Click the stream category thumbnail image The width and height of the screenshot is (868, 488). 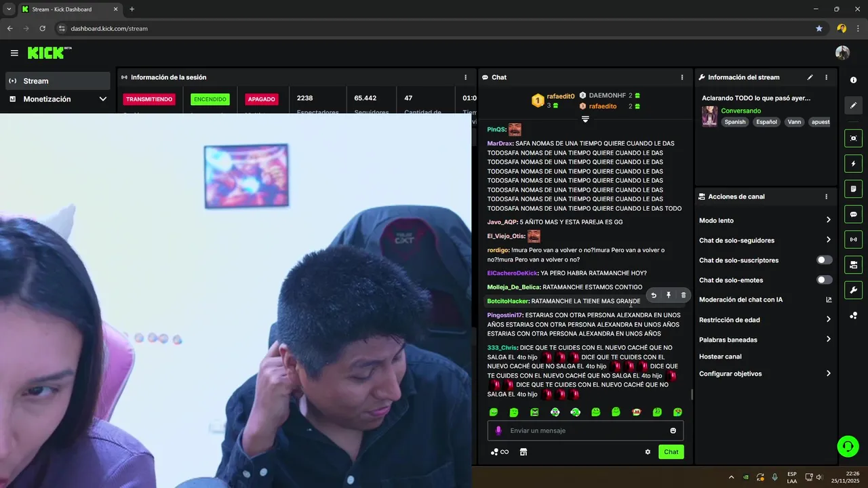pyautogui.click(x=709, y=116)
